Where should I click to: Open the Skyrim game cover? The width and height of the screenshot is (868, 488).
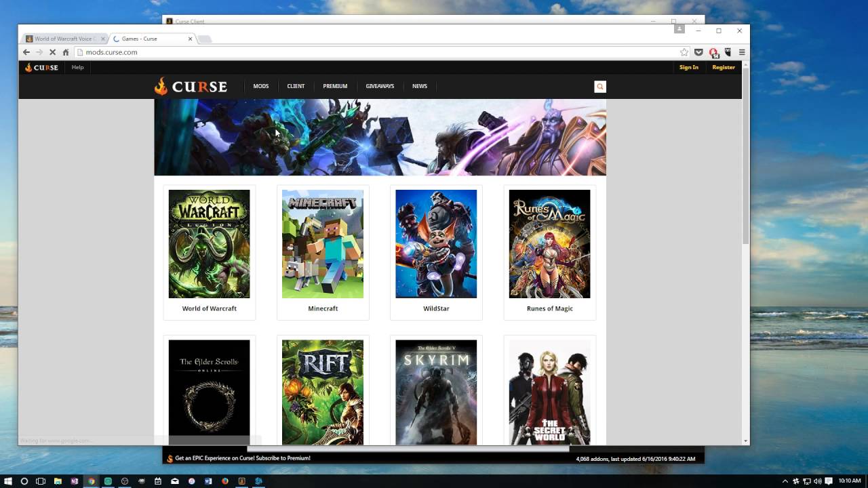coord(436,392)
